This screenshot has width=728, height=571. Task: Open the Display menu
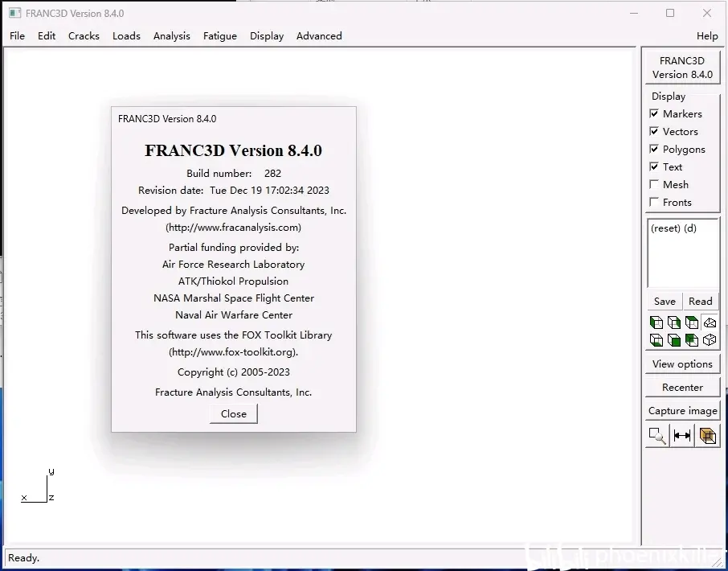coord(267,35)
